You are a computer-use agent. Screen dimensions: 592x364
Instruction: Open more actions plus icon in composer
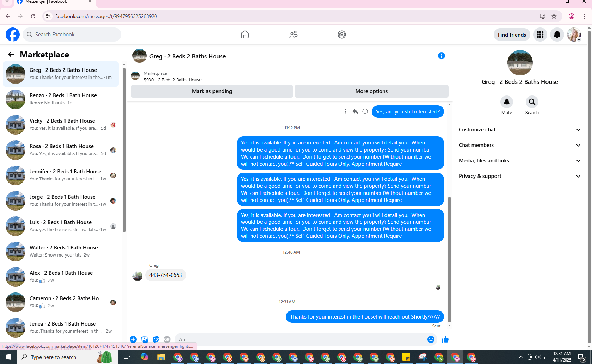point(133,339)
